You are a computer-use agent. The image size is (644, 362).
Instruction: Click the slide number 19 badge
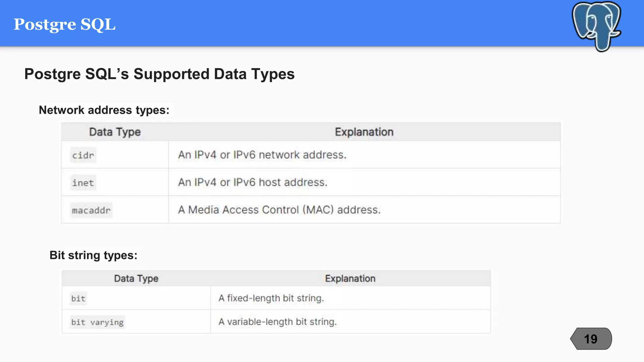point(591,339)
